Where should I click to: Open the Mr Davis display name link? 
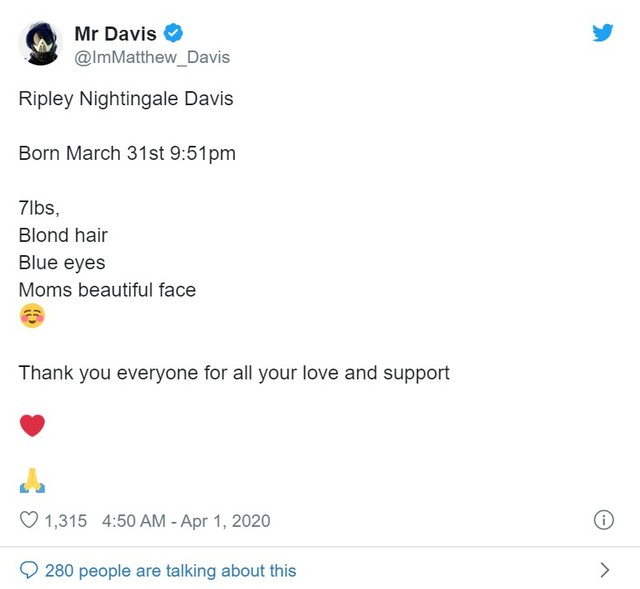pyautogui.click(x=115, y=34)
